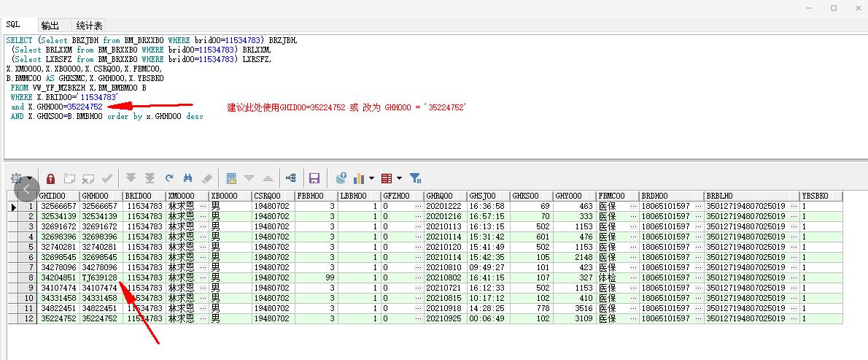The image size is (868, 360).
Task: Switch to the 输出 tab
Action: point(50,26)
